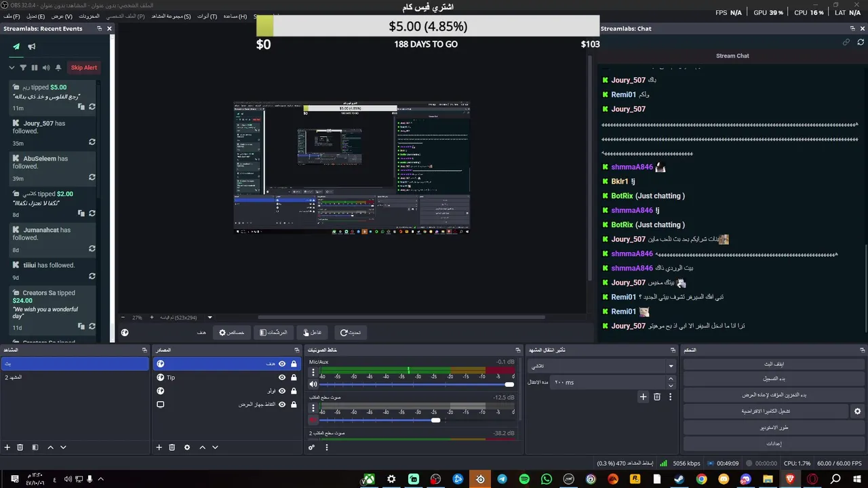
Task: Open the مساعدة (H) menu
Action: [x=235, y=16]
